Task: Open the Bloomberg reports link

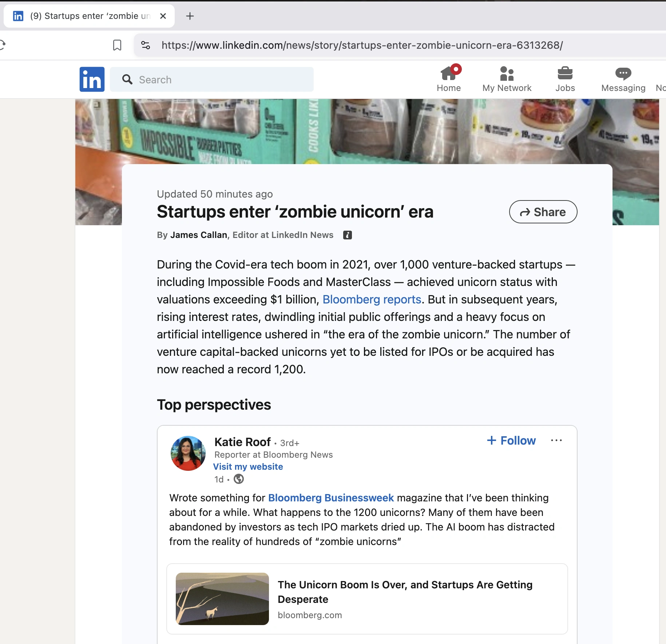Action: (372, 299)
